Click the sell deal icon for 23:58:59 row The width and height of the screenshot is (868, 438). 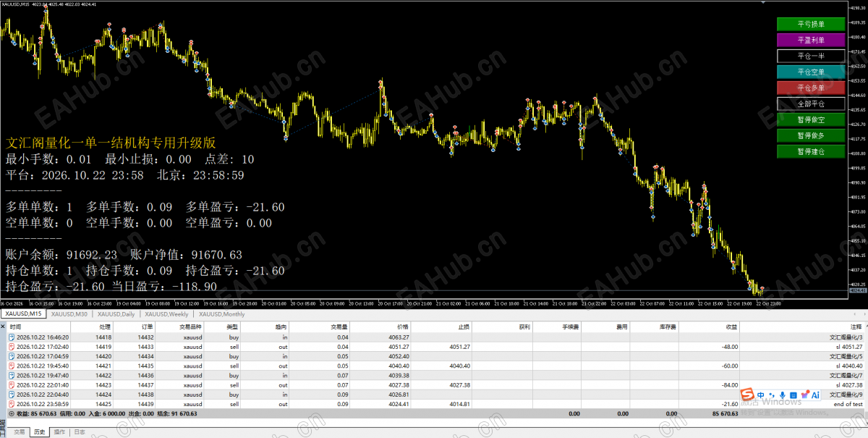click(12, 403)
